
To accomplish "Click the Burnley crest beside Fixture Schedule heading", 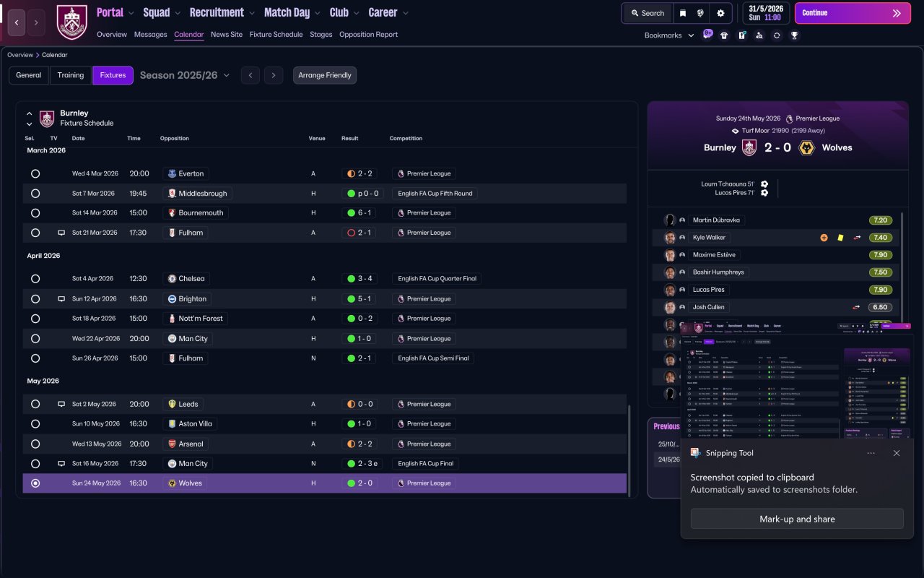I will coord(47,118).
